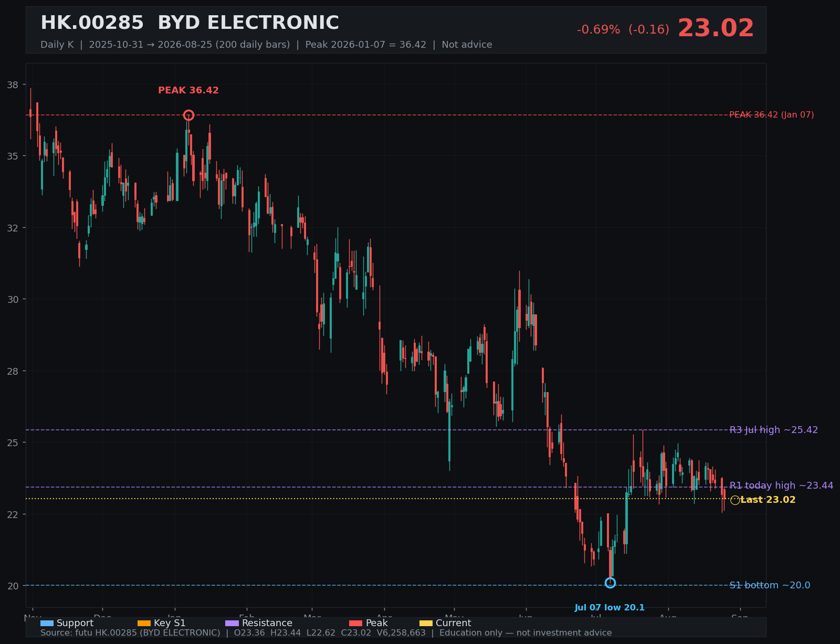Click "Source: futu HK.00285 (BYD ELECTRONIC)" in the footer
The image size is (840, 644).
point(130,633)
